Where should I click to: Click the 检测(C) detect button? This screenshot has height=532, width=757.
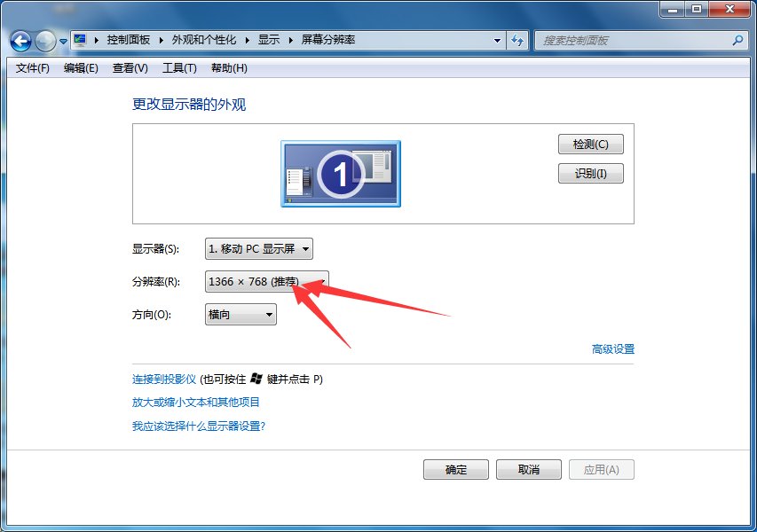tap(591, 145)
